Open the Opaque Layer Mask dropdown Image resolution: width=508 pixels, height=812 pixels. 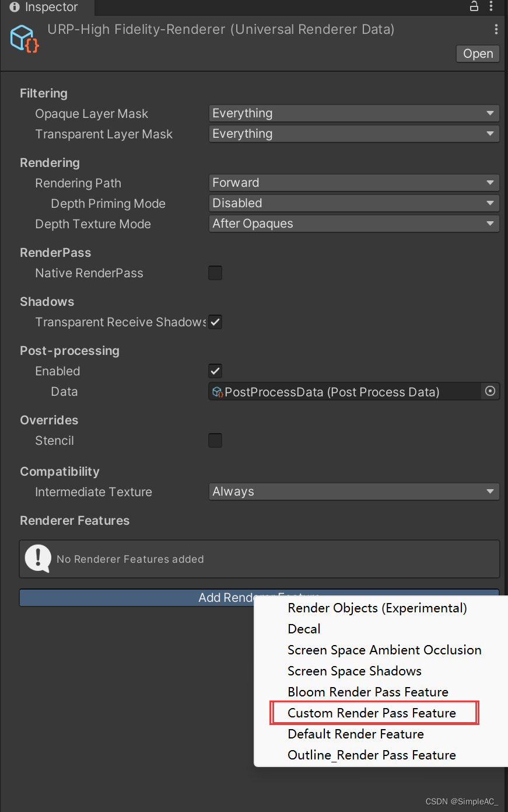point(353,113)
